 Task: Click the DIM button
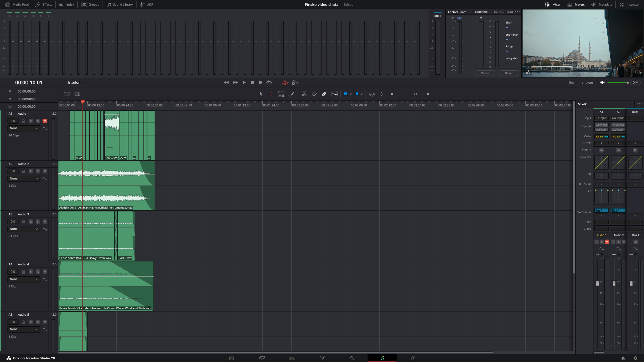[635, 83]
